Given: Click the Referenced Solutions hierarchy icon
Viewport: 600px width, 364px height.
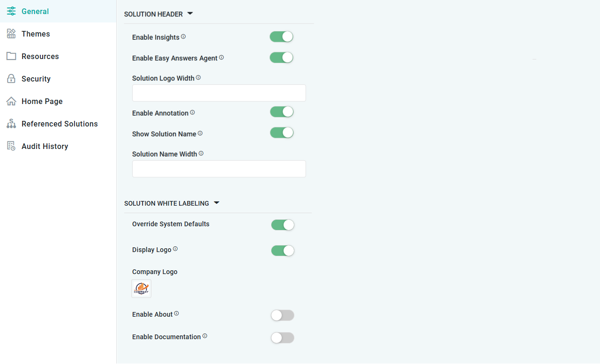Looking at the screenshot, I should 11,124.
